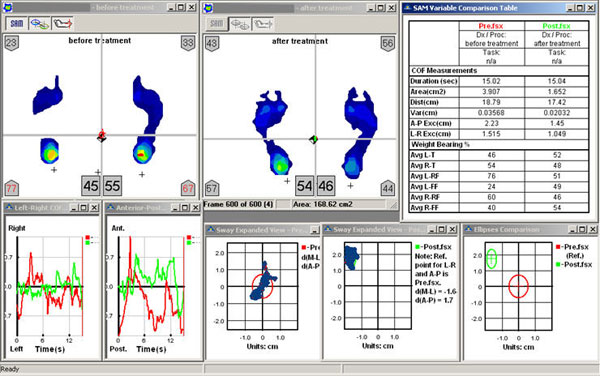The height and width of the screenshot is (376, 600).
Task: Click the 45 left-weight box in before treatment
Action: click(x=91, y=186)
